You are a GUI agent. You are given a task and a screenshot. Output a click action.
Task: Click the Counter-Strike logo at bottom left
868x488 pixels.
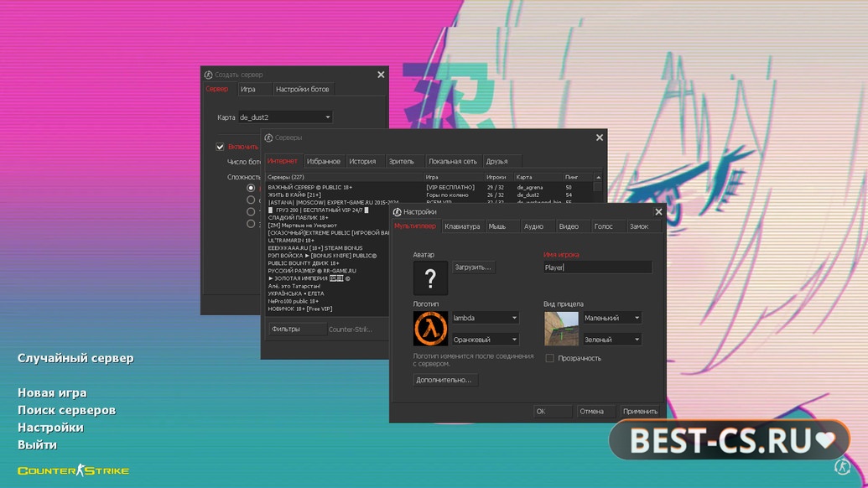[x=73, y=471]
